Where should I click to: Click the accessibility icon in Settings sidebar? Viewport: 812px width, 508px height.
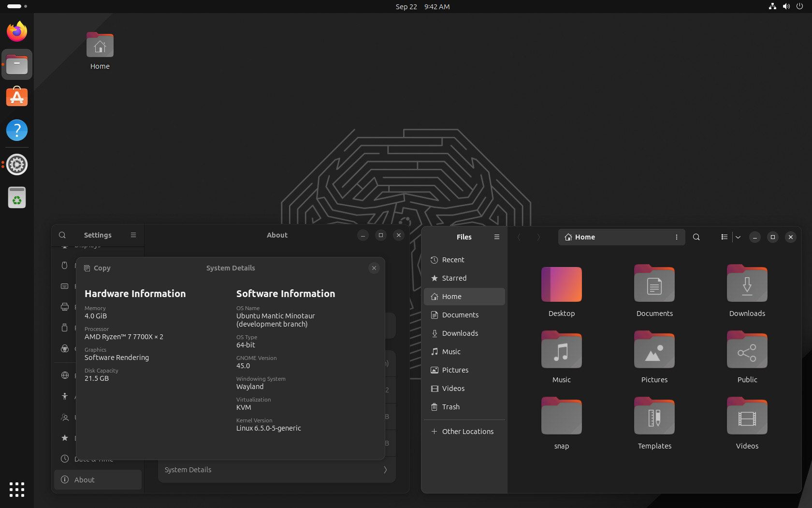coord(65,396)
